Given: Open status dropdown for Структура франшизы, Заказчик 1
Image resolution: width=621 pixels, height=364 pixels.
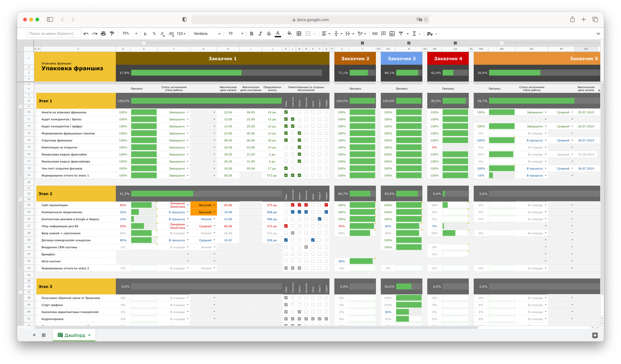Looking at the screenshot, I should [x=188, y=140].
